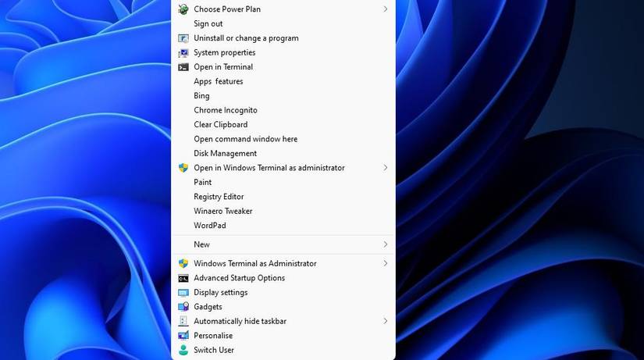Click the Advanced Startup Options cmd icon

(183, 278)
